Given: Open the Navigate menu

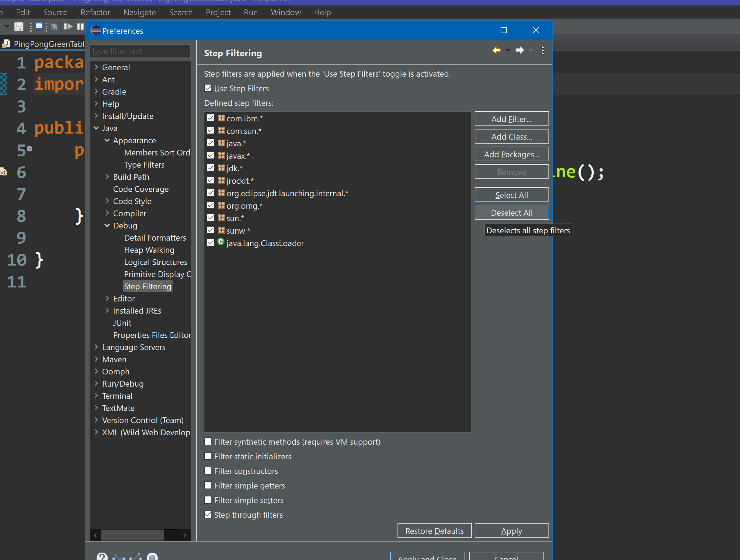Looking at the screenshot, I should tap(140, 12).
